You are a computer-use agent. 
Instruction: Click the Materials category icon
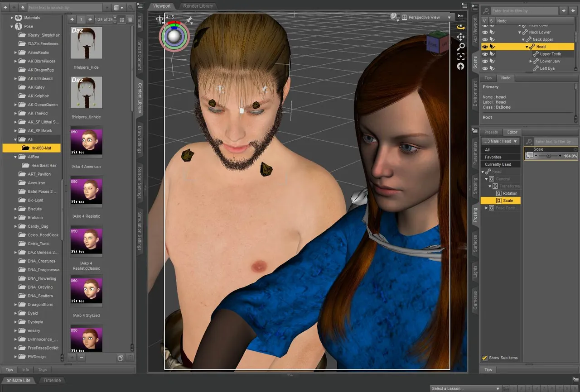click(x=18, y=18)
